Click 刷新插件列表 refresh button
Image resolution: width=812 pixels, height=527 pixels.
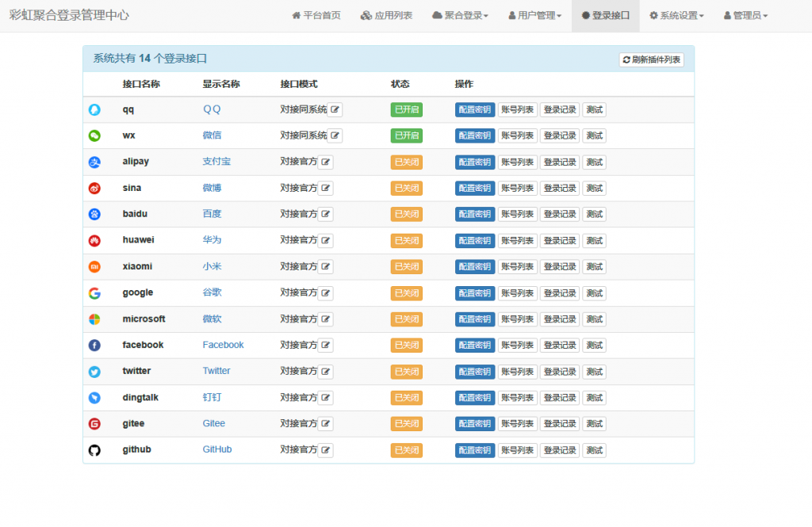652,59
